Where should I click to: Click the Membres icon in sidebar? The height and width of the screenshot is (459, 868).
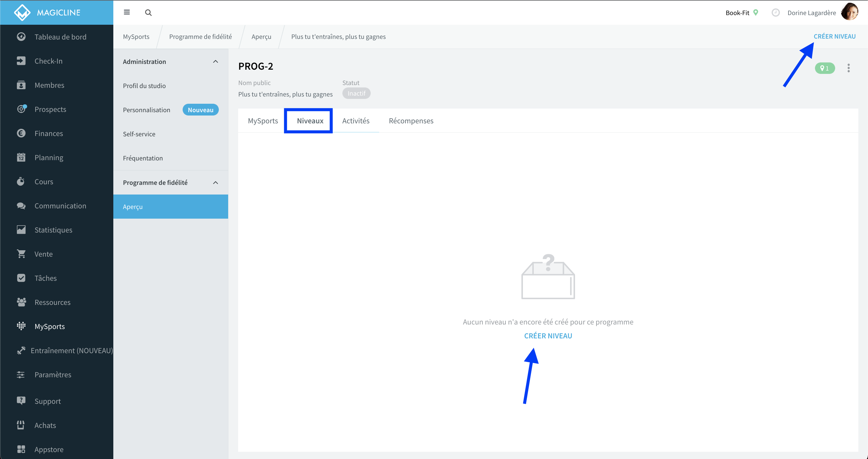pyautogui.click(x=21, y=85)
